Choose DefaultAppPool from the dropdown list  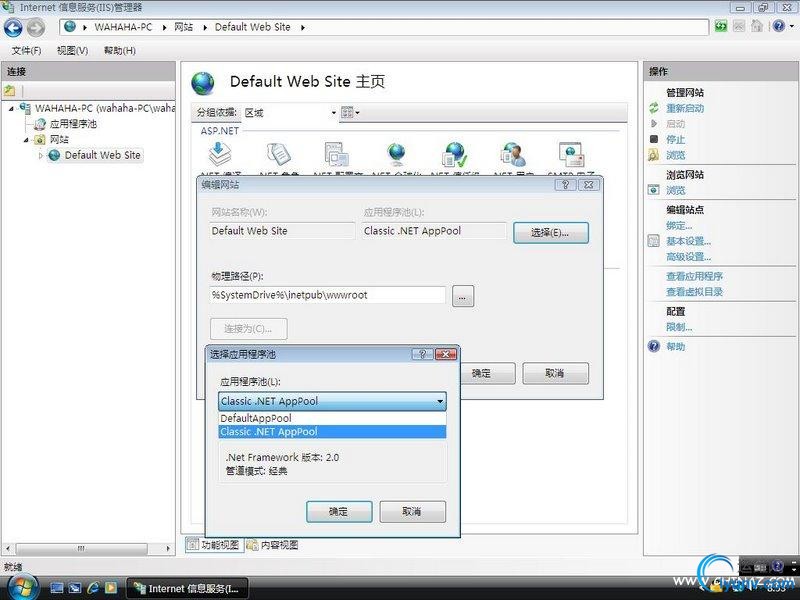(x=332, y=418)
